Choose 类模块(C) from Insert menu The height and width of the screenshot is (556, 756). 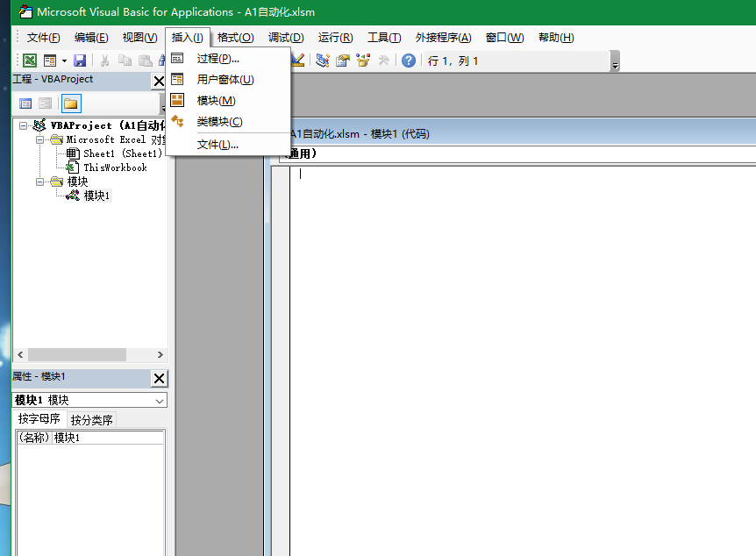point(228,122)
